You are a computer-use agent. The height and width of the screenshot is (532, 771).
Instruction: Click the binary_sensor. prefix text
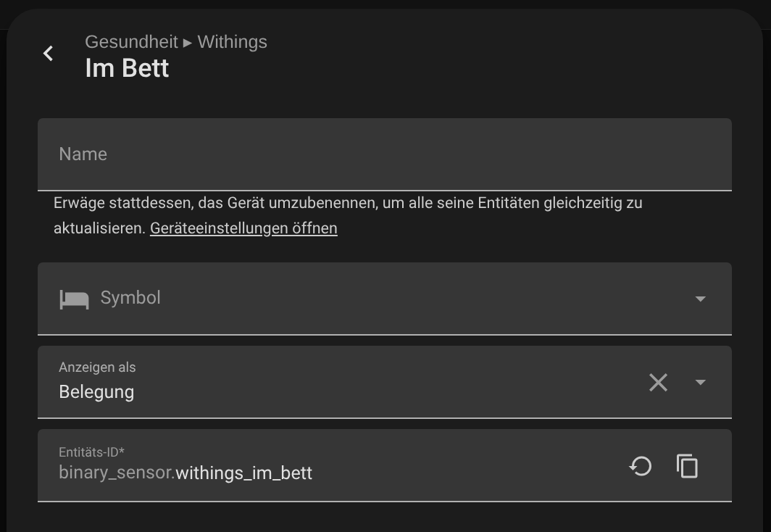pyautogui.click(x=117, y=473)
